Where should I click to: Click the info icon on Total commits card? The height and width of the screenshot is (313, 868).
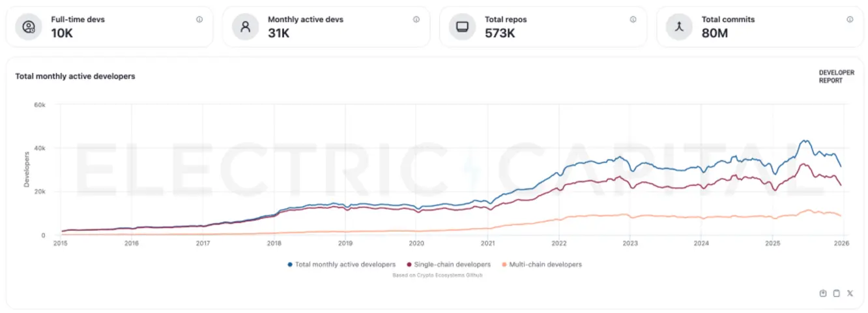click(x=850, y=20)
